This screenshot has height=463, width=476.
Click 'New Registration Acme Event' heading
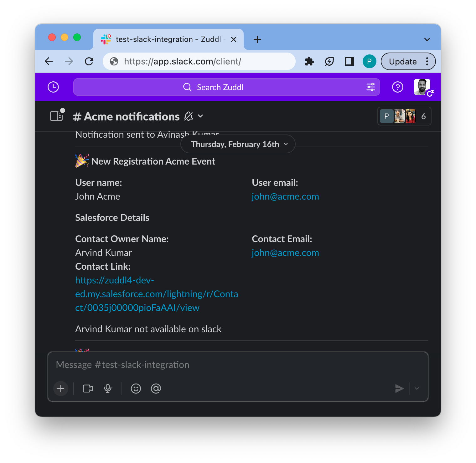coord(153,161)
